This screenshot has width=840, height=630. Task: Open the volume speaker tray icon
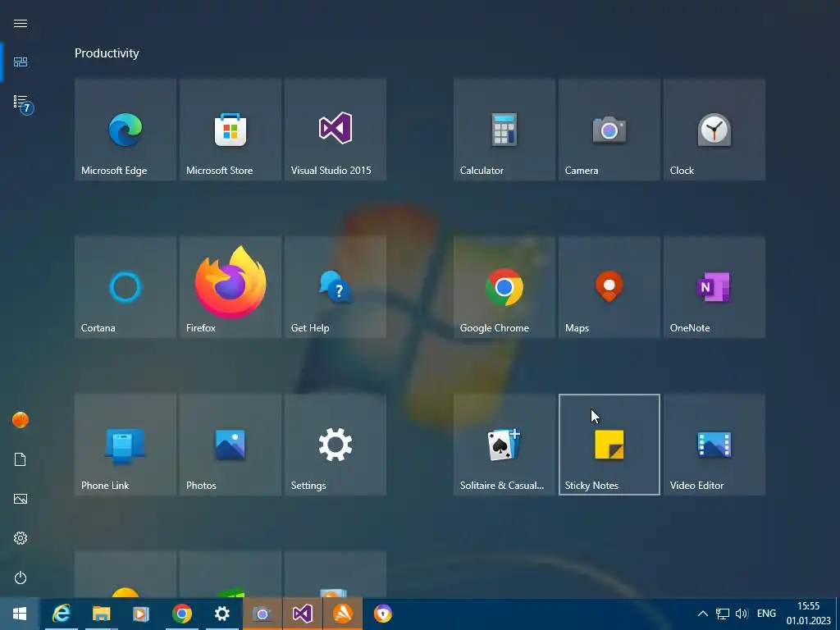(x=742, y=614)
